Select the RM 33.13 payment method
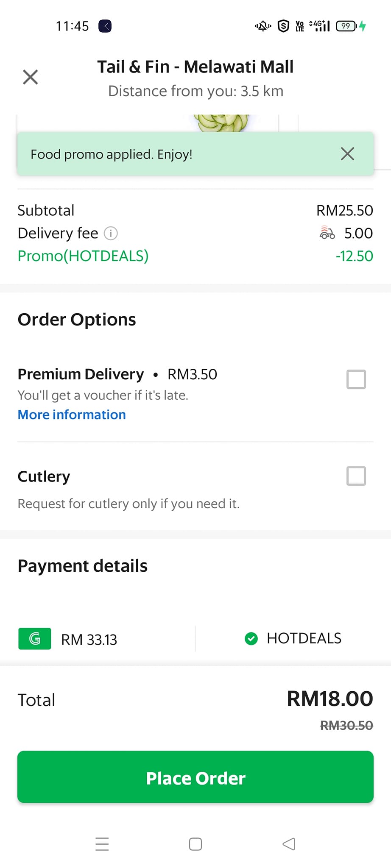Screen dimensions: 391x868 (89, 639)
